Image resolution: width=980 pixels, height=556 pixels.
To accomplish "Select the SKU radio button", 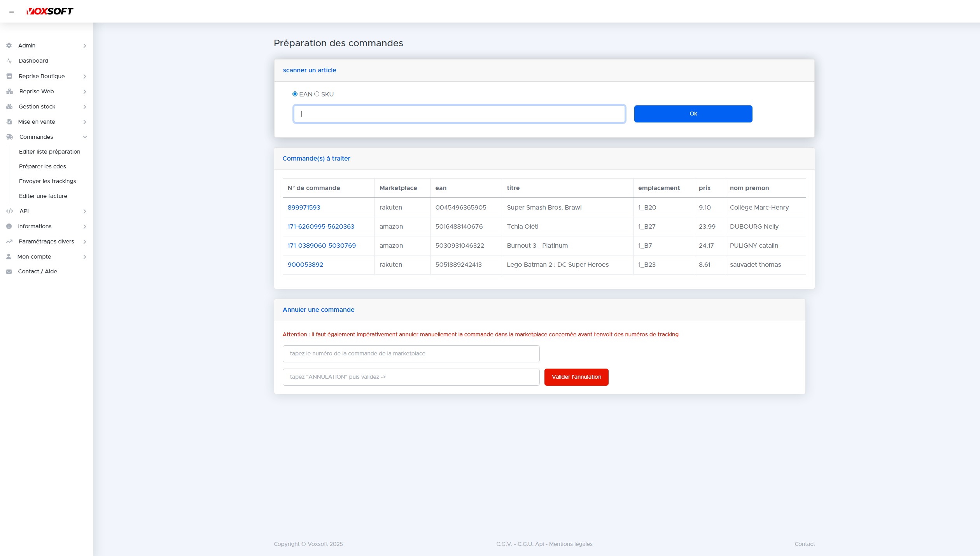I will (x=317, y=94).
